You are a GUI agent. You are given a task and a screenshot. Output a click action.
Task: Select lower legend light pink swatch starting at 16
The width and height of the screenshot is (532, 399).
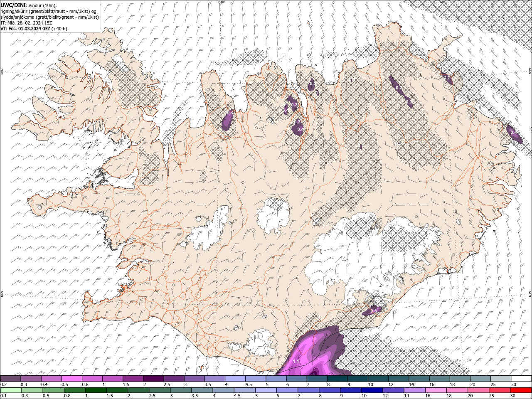pos(436,390)
